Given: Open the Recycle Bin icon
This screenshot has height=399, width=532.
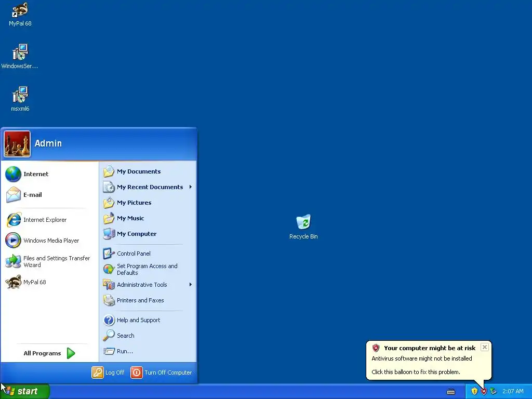Looking at the screenshot, I should coord(303,227).
